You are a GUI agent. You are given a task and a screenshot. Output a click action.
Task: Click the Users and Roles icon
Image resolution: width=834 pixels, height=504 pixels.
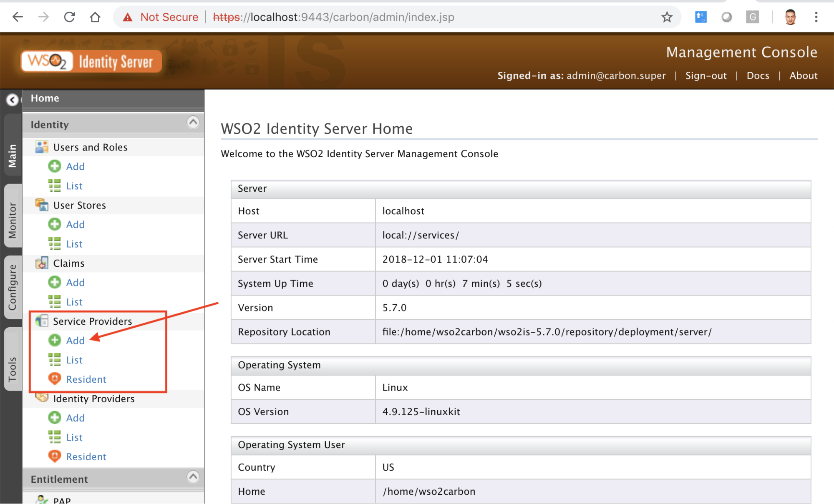point(42,147)
